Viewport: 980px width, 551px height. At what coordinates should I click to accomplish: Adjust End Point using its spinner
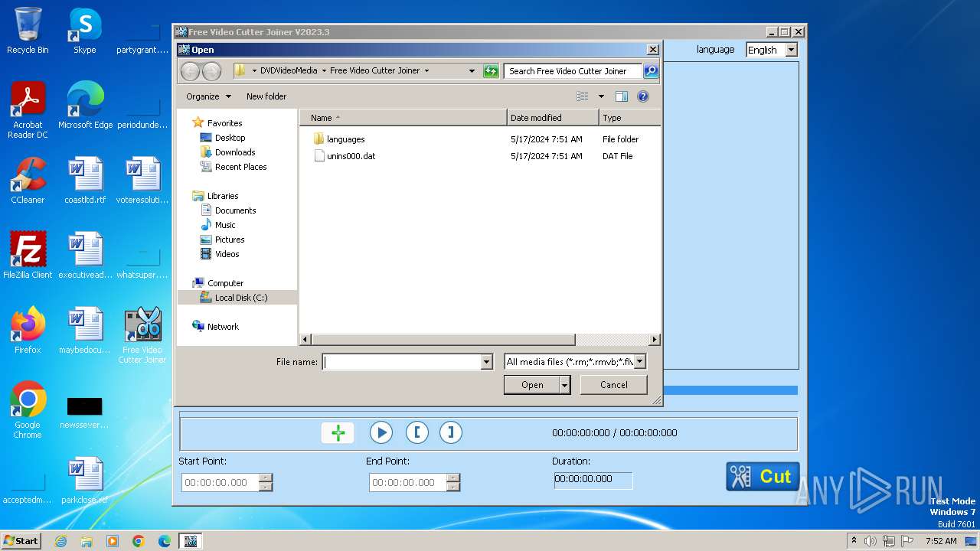(x=453, y=483)
